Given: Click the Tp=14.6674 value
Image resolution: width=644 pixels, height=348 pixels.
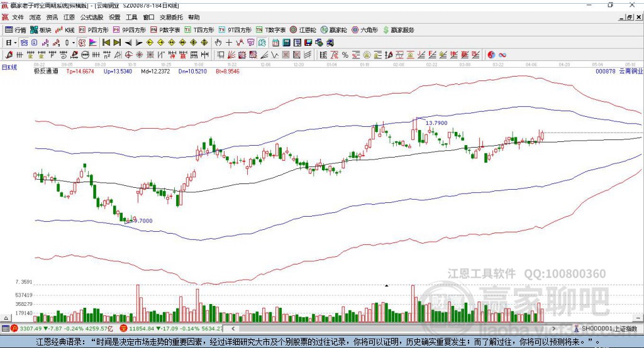Looking at the screenshot, I should (80, 71).
